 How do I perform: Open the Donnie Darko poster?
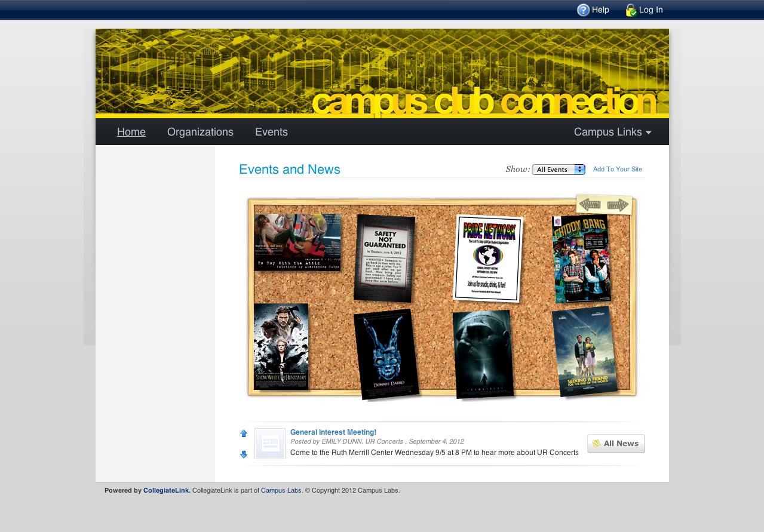point(386,353)
